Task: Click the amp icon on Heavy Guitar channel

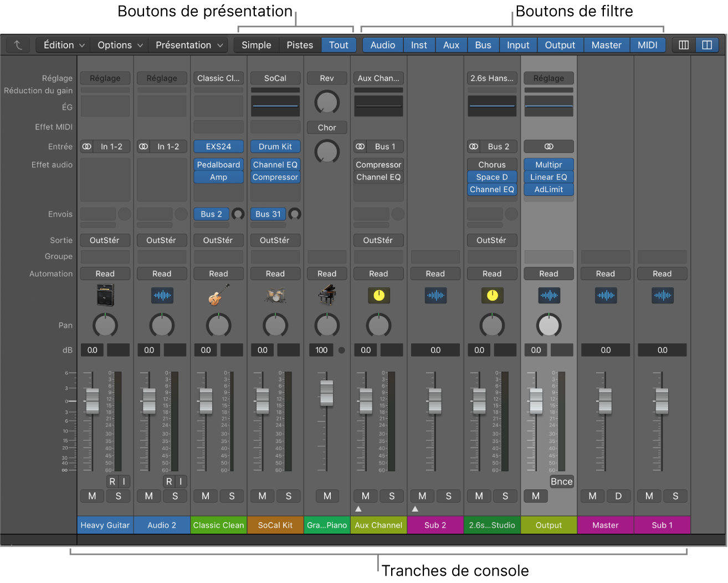Action: click(105, 295)
